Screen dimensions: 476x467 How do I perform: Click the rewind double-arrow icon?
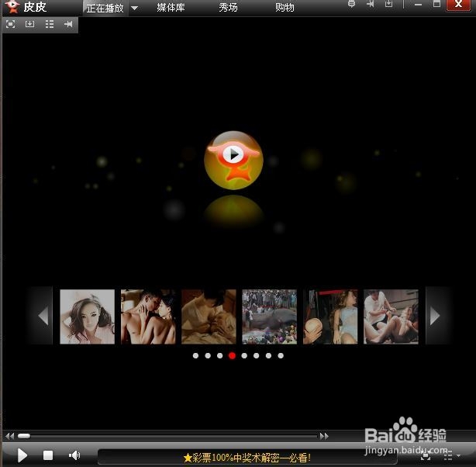[x=10, y=436]
